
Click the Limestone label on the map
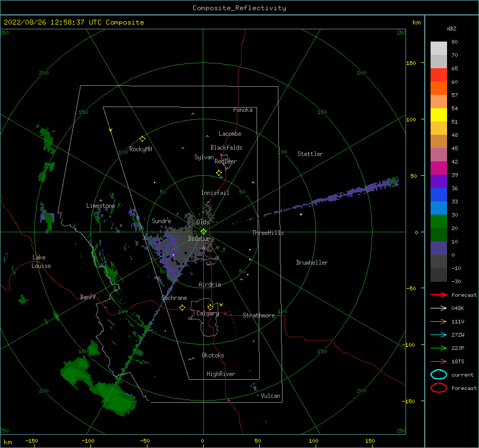[101, 206]
